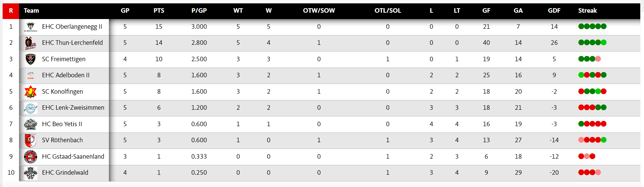Click the HC Gstaad-Saanenland round logo
Screen dimensions: 644x187
31,156
